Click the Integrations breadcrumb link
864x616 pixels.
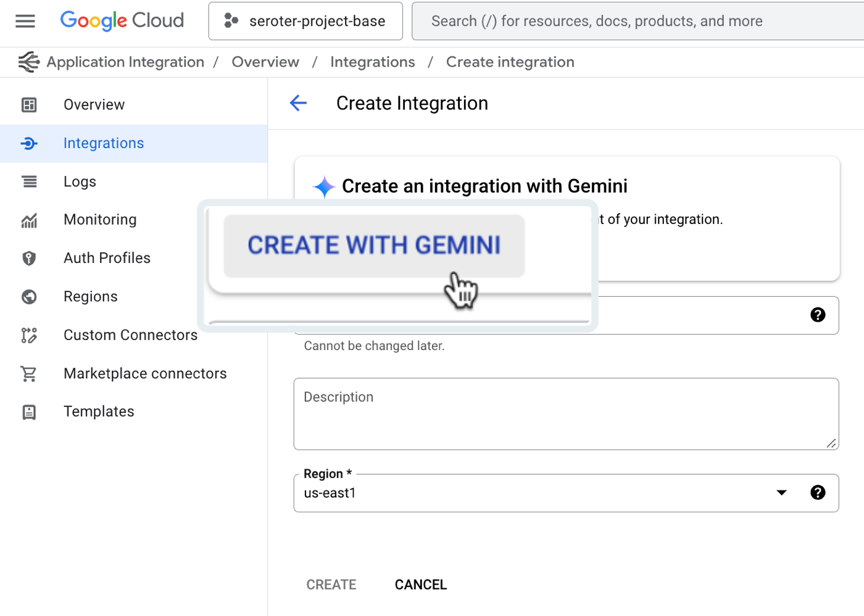(372, 62)
